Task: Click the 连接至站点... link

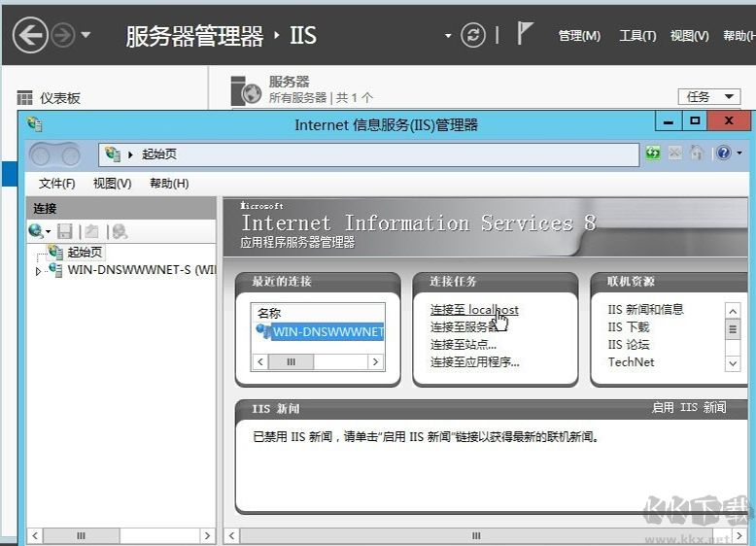Action: click(x=464, y=345)
